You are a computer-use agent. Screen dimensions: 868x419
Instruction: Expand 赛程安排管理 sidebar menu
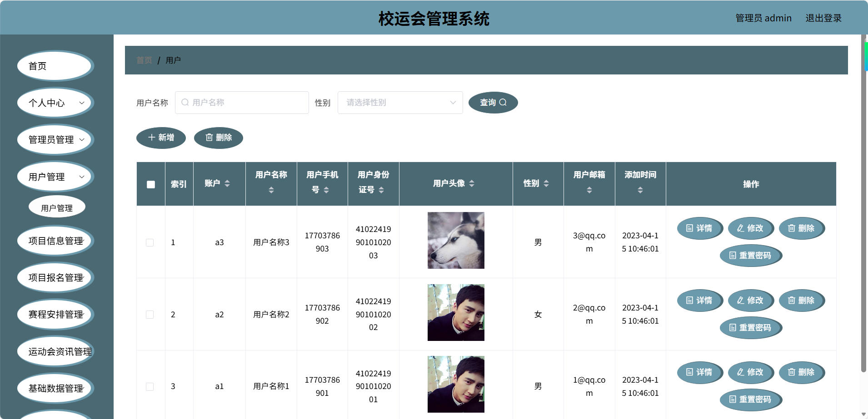(x=55, y=315)
